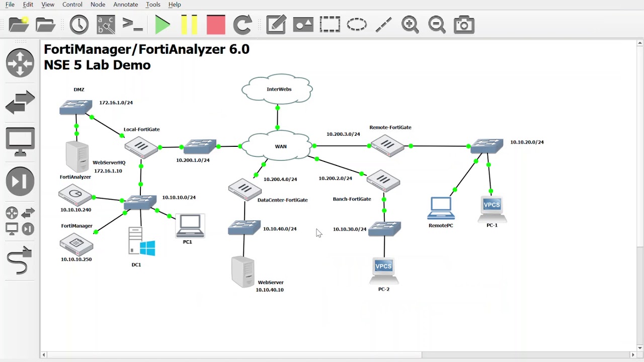Zoom out with magnifier minus
Viewport: 644px width, 362px height.
pyautogui.click(x=437, y=25)
